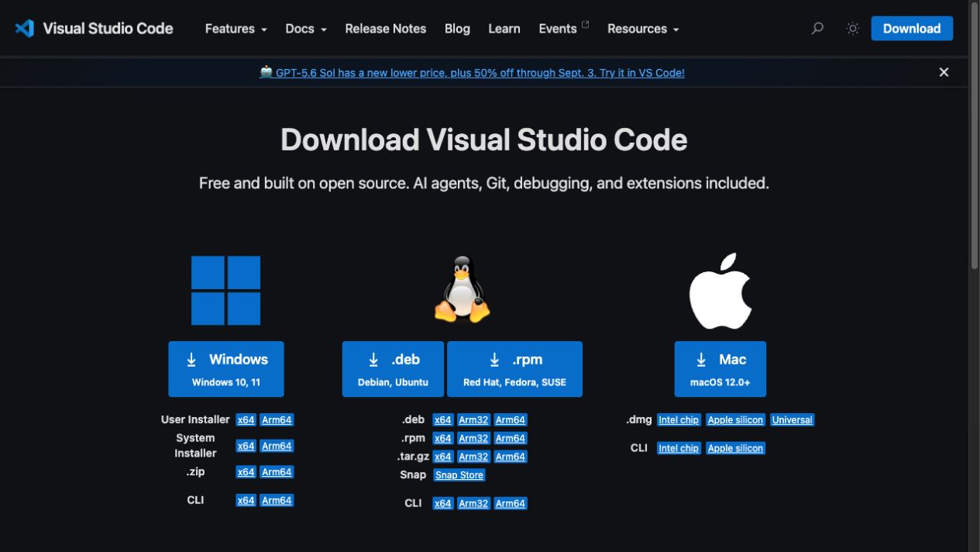
Task: Click the 'System Installer' label text
Action: (x=195, y=446)
